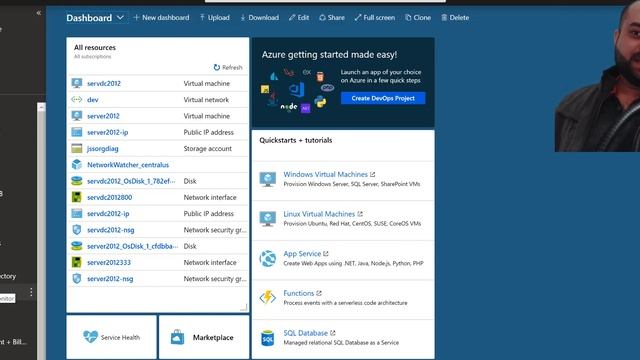
Task: Click the Linux Virtual Machines monitor icon
Action: [268, 219]
